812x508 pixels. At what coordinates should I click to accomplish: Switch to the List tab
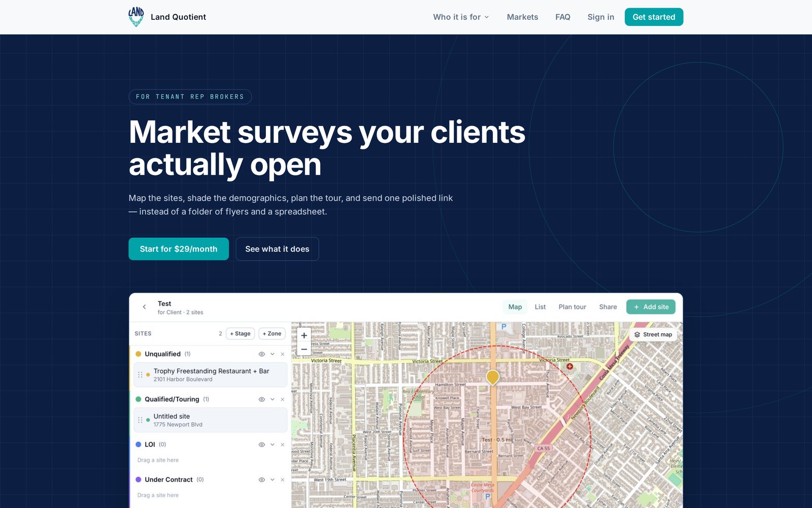[x=540, y=307]
